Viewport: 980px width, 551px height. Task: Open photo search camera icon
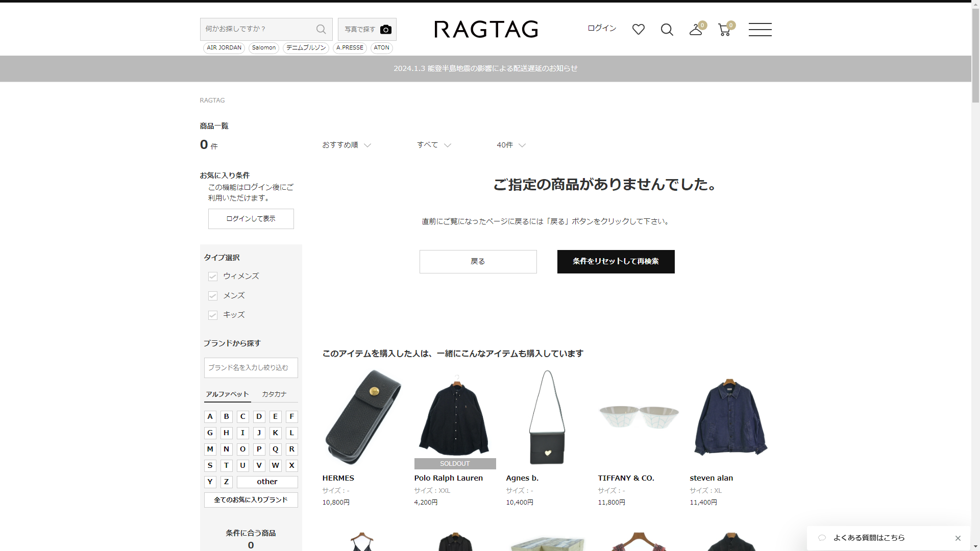pyautogui.click(x=386, y=30)
